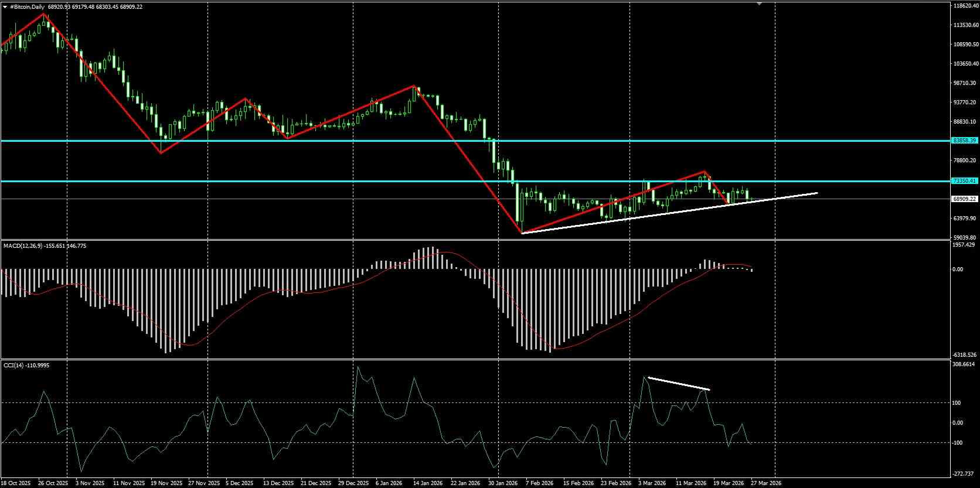The image size is (980, 488).
Task: Click the small arrow before #Bitcoin,Daily
Action: coord(5,6)
